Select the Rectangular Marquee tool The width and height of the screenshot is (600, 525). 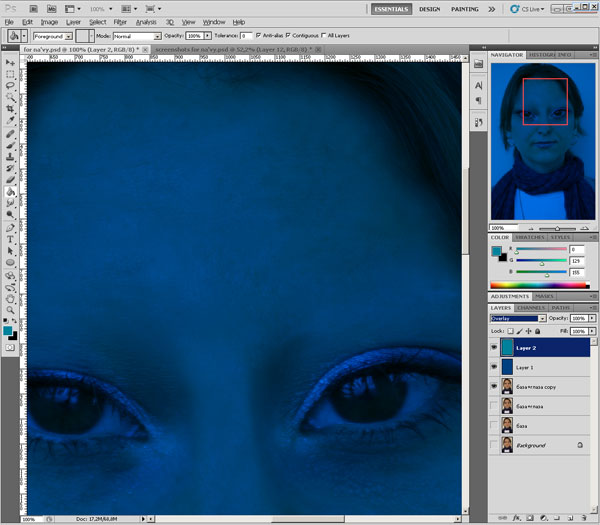(x=10, y=74)
